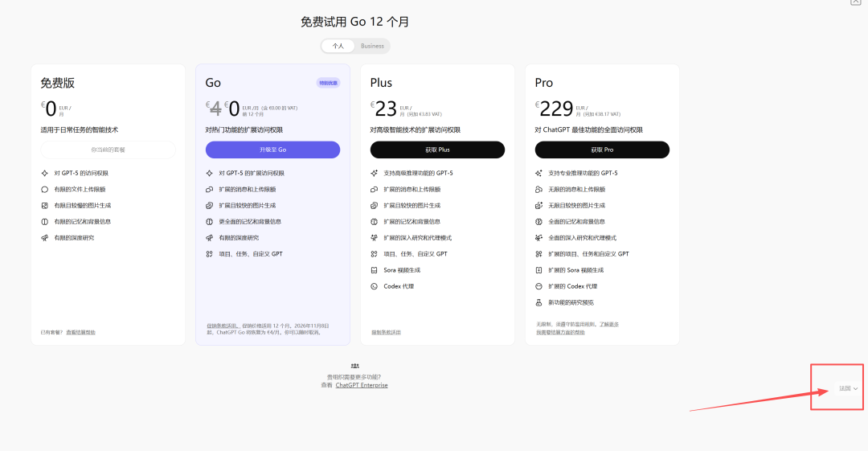
Task: Click chat bubble icon beside 有限的文件上传限额
Action: tap(45, 190)
